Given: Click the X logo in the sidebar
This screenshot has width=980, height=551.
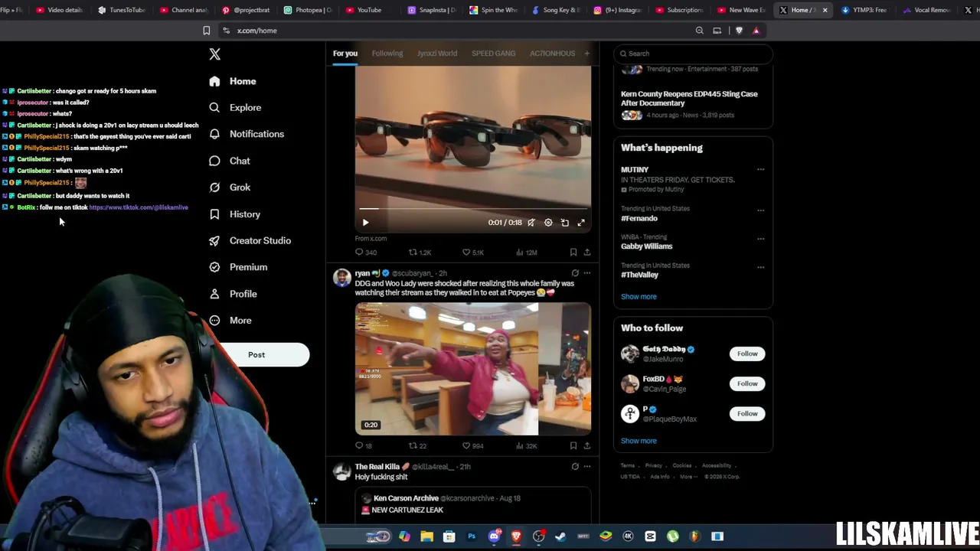Looking at the screenshot, I should pos(214,54).
